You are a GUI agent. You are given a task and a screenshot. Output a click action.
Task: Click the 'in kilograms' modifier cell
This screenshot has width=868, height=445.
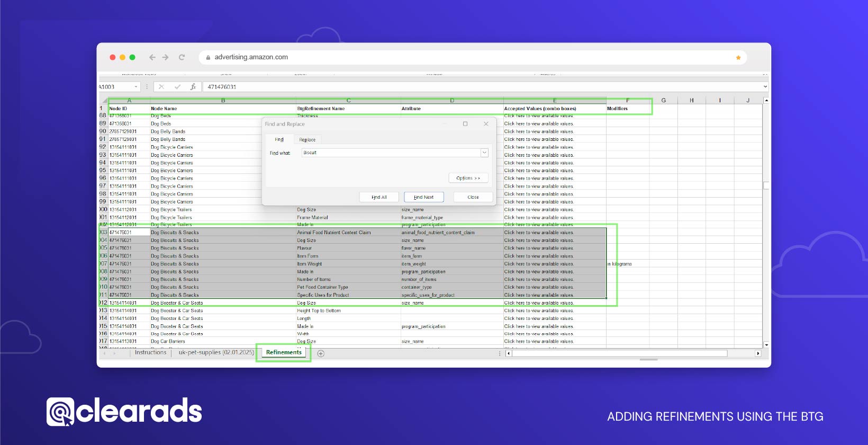click(628, 264)
